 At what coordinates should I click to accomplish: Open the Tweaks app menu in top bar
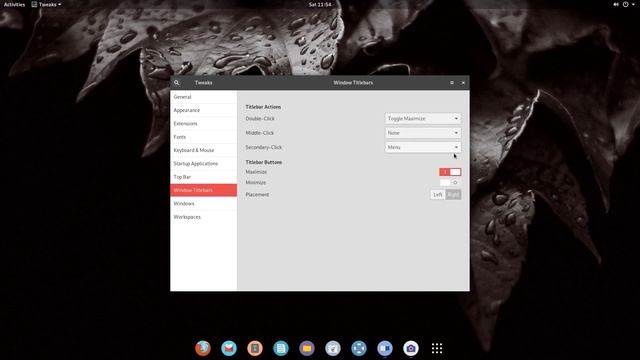click(47, 4)
